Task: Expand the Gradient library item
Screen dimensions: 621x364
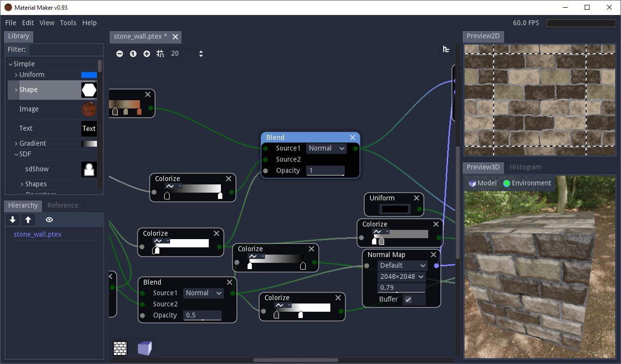Action: 16,144
